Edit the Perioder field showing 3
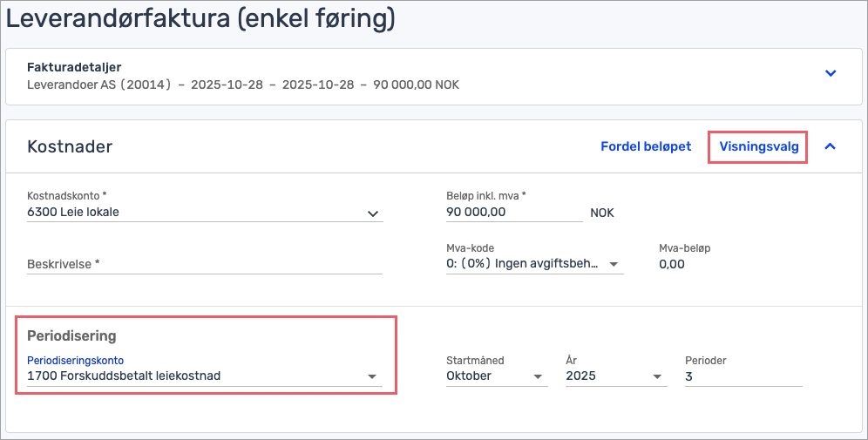 (741, 376)
